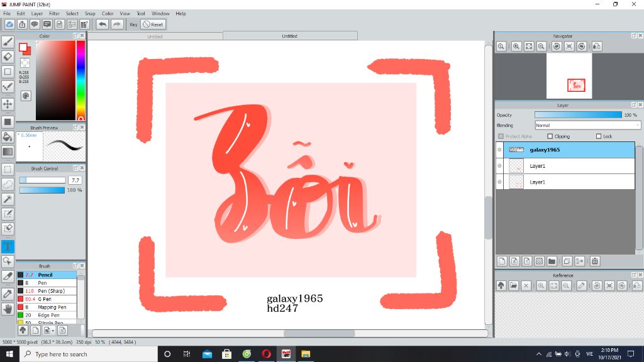The image size is (644, 362).
Task: Click the Reset button
Action: pos(153,25)
